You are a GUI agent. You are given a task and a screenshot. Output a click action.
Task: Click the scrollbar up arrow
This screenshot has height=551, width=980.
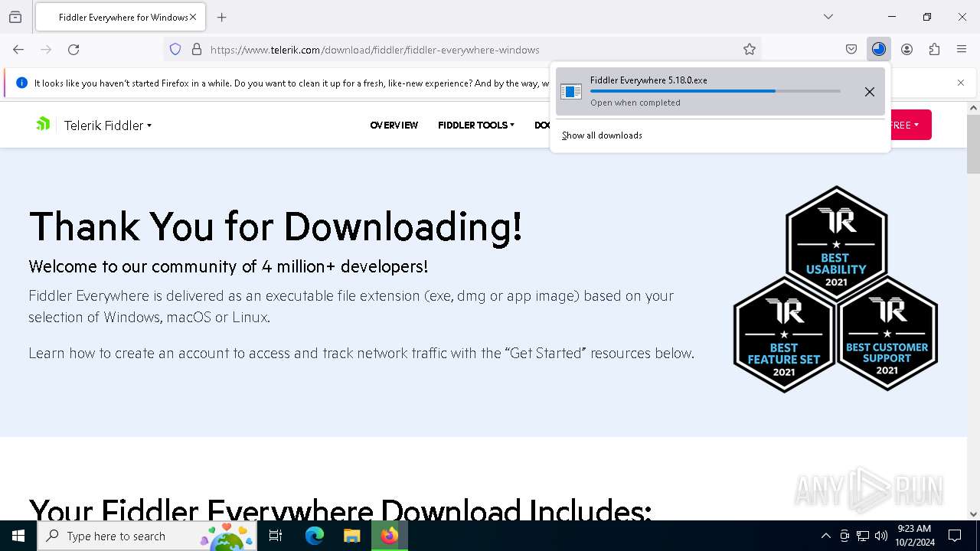[x=973, y=108]
